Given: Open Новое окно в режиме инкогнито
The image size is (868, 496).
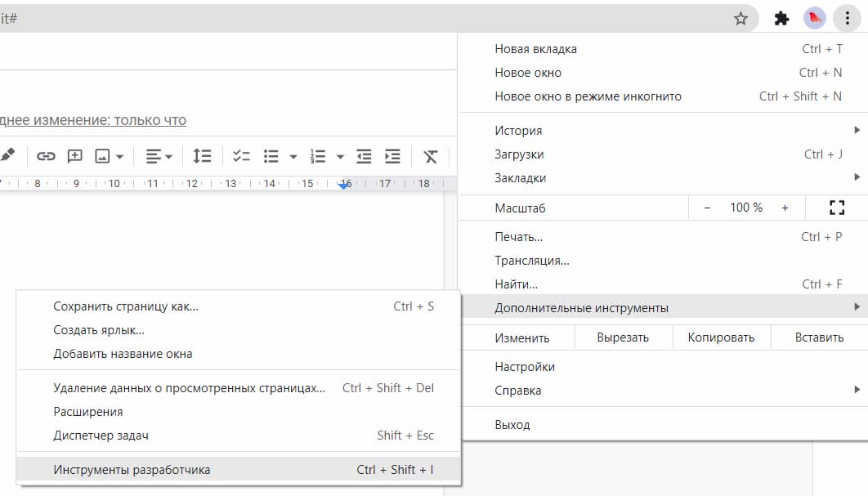Looking at the screenshot, I should 663,96.
